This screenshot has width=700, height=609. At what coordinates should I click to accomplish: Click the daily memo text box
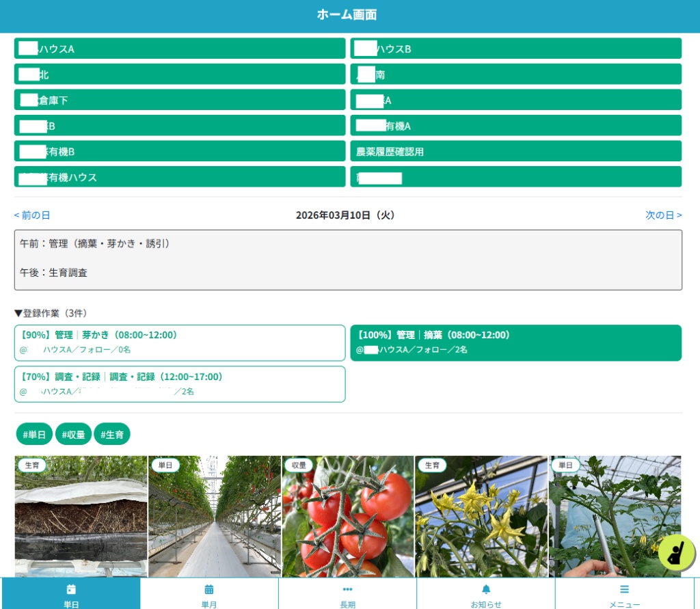tap(348, 260)
